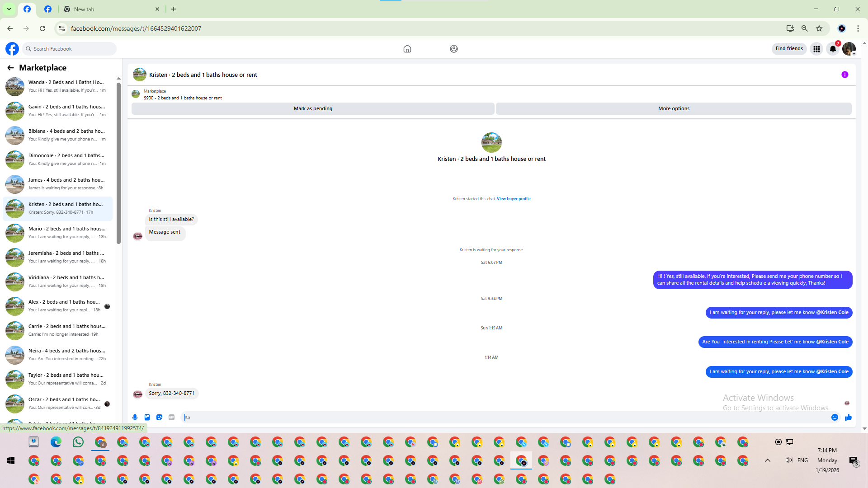Open the sticker picker icon
Image resolution: width=868 pixels, height=488 pixels.
coord(159,418)
